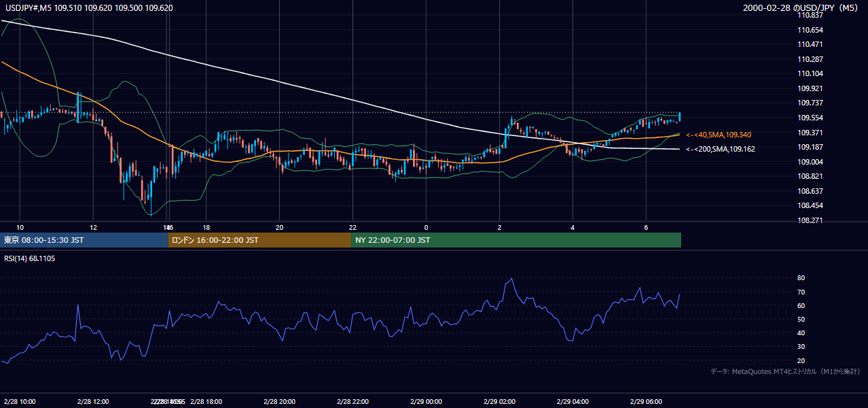Image resolution: width=868 pixels, height=408 pixels.
Task: Click the price axis value 110.837
Action: (x=811, y=15)
